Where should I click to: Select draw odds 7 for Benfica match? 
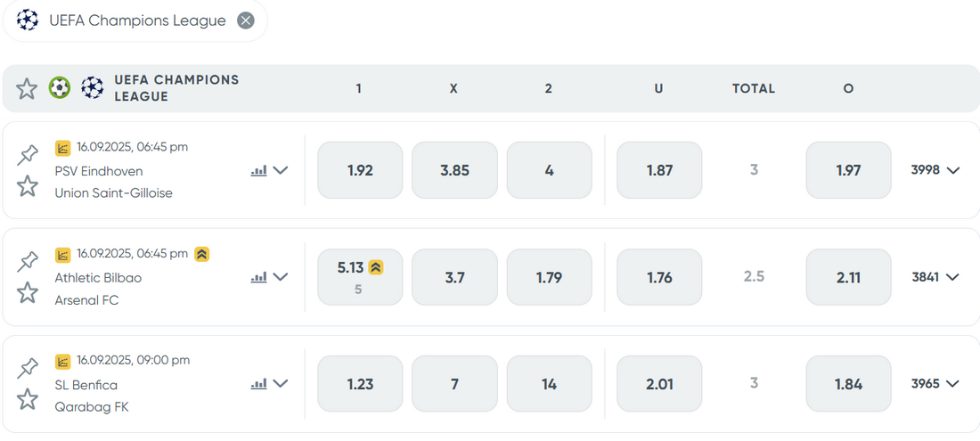click(454, 383)
